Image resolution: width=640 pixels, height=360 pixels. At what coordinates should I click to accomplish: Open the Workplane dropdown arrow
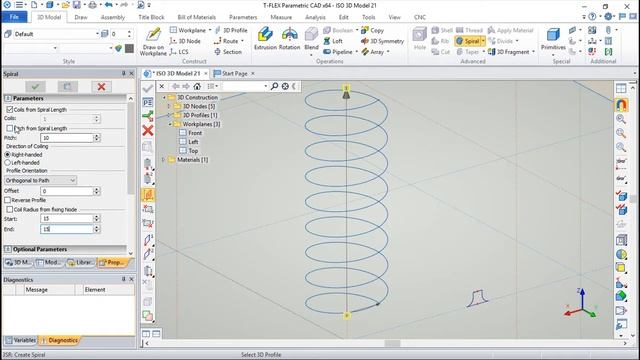(210, 30)
